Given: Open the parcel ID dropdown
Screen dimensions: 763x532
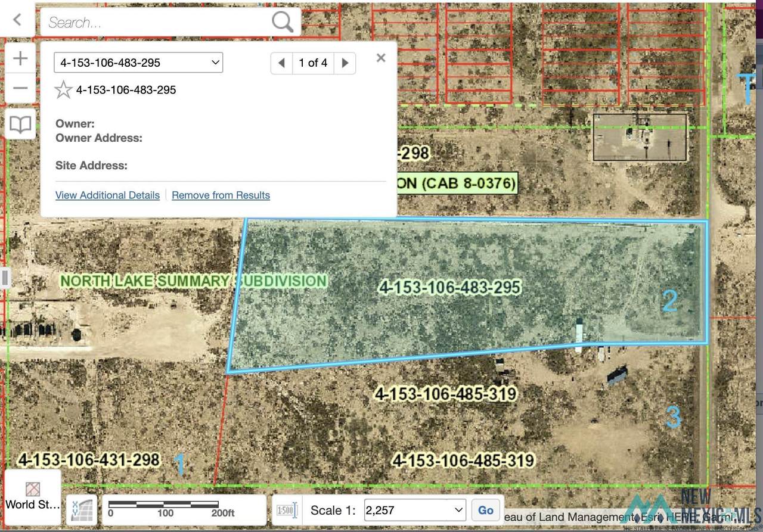Looking at the screenshot, I should 138,63.
